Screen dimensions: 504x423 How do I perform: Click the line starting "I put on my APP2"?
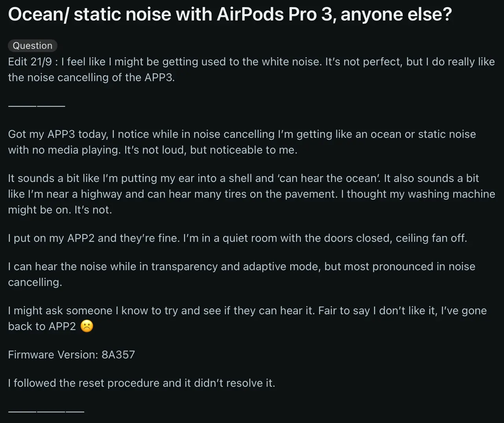(x=237, y=238)
